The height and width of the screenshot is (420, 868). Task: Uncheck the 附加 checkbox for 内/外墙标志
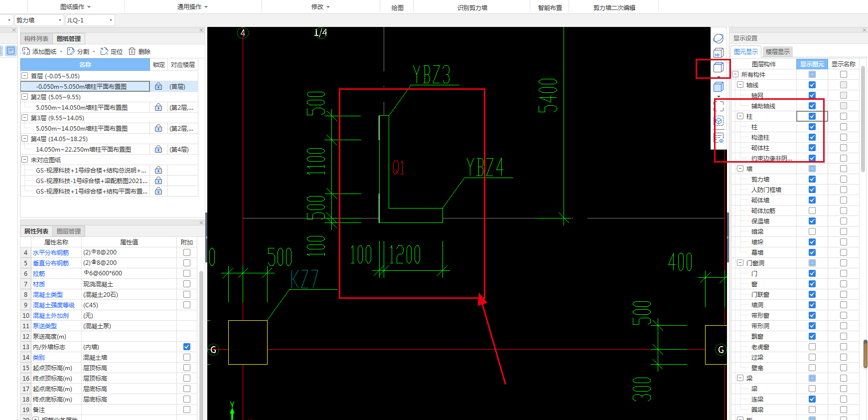(187, 347)
